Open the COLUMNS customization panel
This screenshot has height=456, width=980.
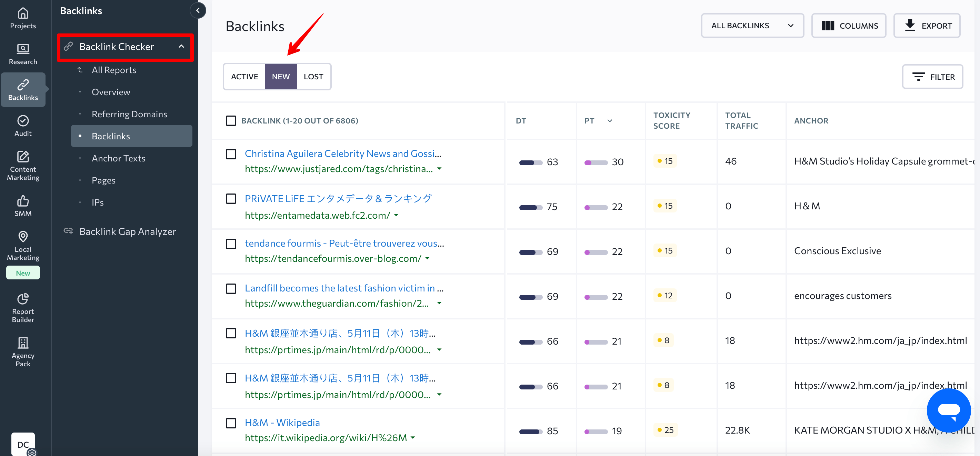(849, 26)
